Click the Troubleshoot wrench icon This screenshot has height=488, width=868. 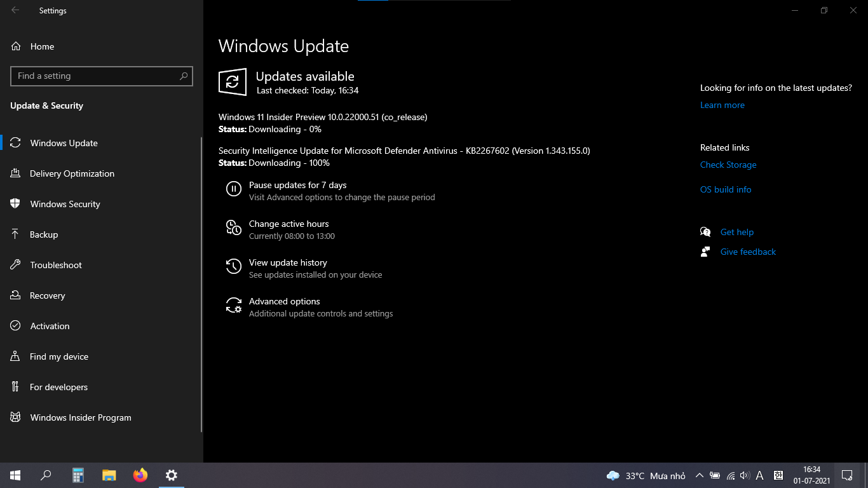coord(16,265)
